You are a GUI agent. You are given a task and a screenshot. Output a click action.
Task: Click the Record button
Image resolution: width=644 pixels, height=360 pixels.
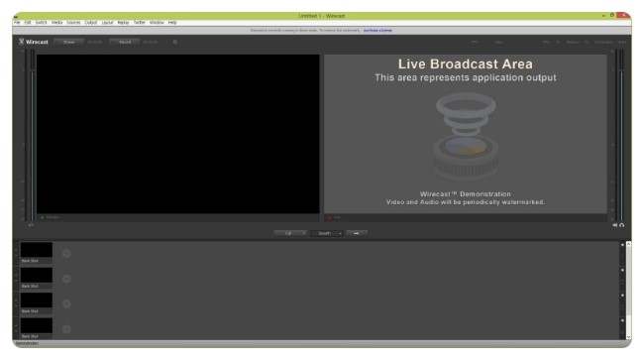pyautogui.click(x=125, y=42)
